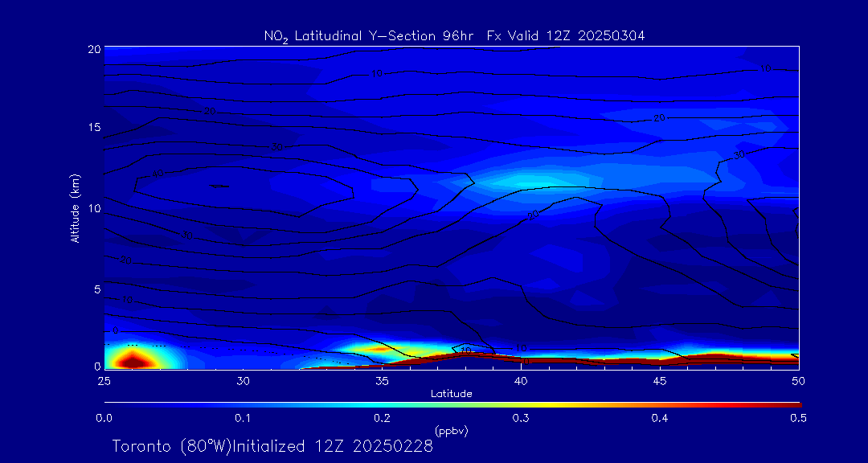Click the "Altitude (km)" axis label
868x463 pixels.
74,208
